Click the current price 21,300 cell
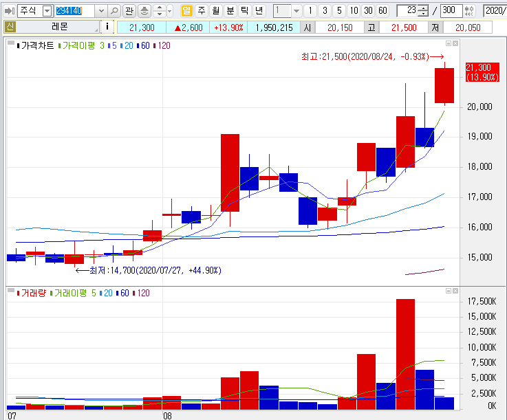The height and width of the screenshot is (420, 507). pyautogui.click(x=142, y=27)
